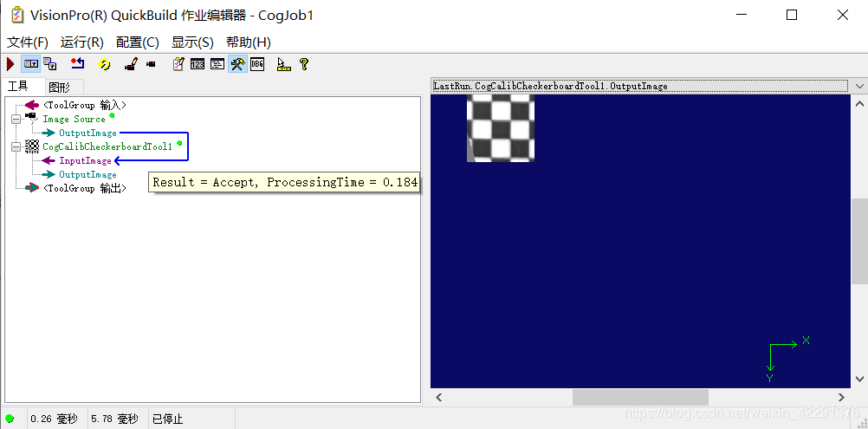The image size is (868, 429).
Task: Click the cursor with ruler toolbar icon
Action: (283, 64)
